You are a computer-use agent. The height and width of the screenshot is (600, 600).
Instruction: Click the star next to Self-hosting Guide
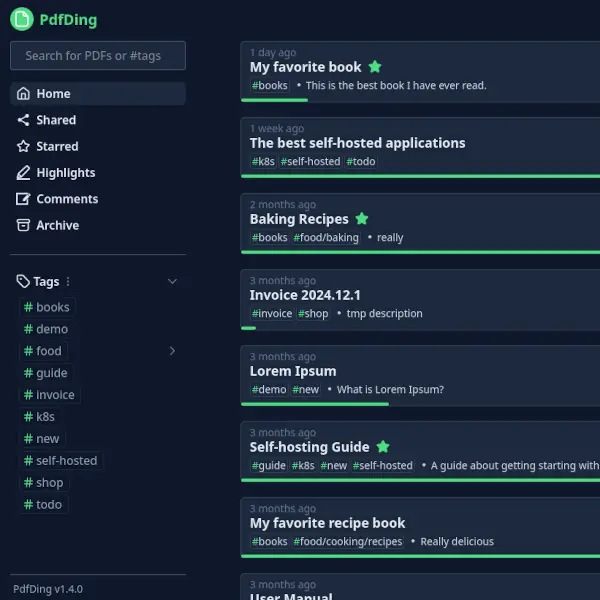(x=383, y=447)
